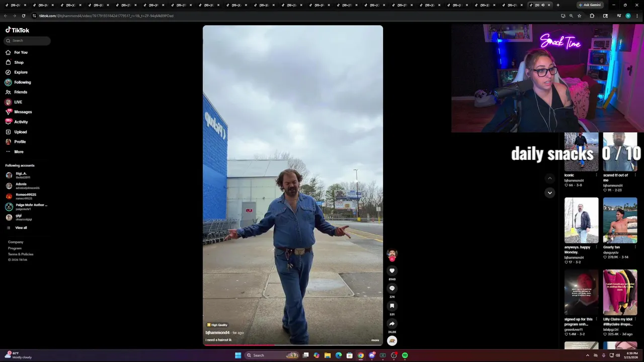Open 'Lilly Claire my idol' thumbnail

(620, 293)
